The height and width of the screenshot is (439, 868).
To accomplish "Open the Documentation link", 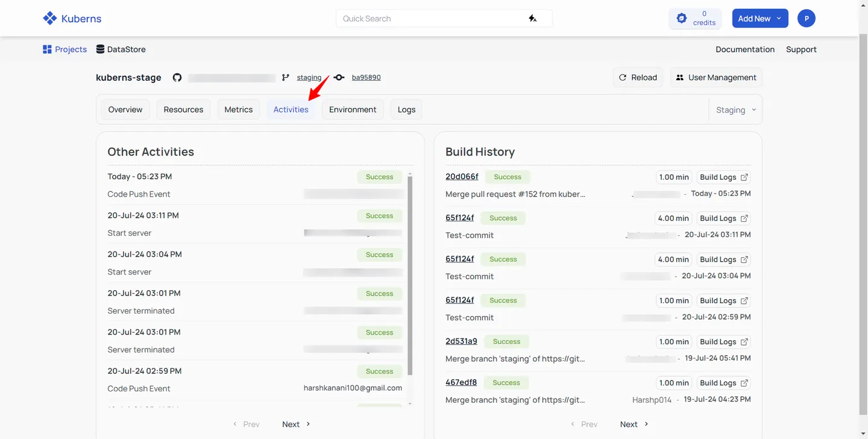I will (745, 49).
